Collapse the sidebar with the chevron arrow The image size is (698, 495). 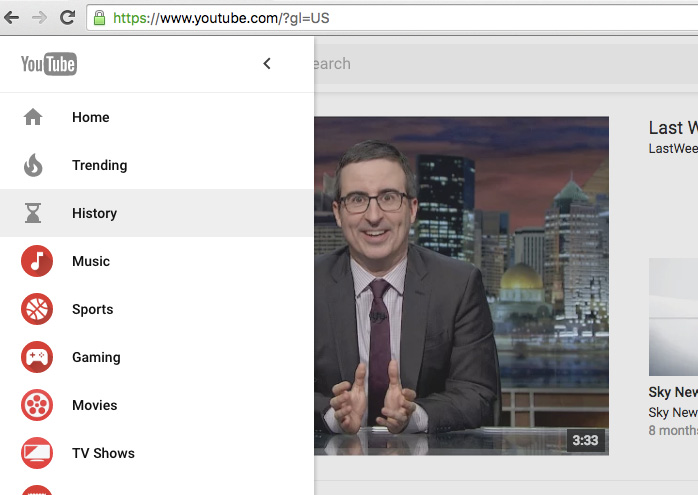click(x=267, y=64)
